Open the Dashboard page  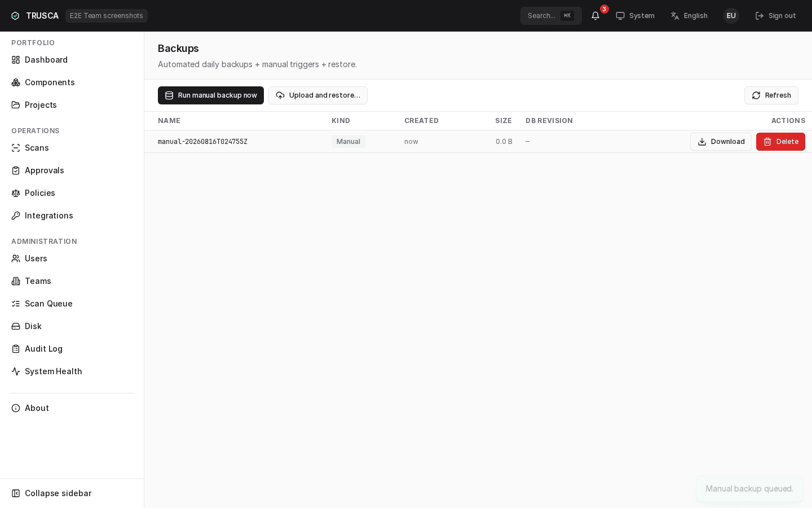click(x=72, y=60)
